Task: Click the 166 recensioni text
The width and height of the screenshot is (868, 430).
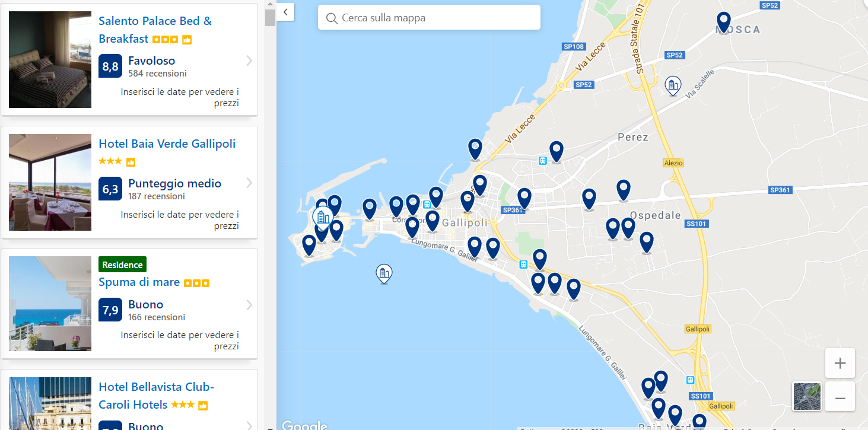Action: [157, 317]
